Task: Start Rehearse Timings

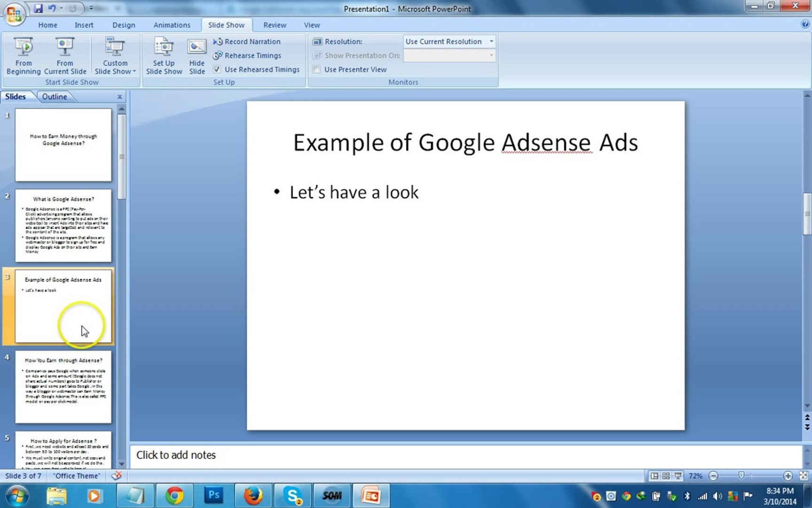Action: [252, 56]
